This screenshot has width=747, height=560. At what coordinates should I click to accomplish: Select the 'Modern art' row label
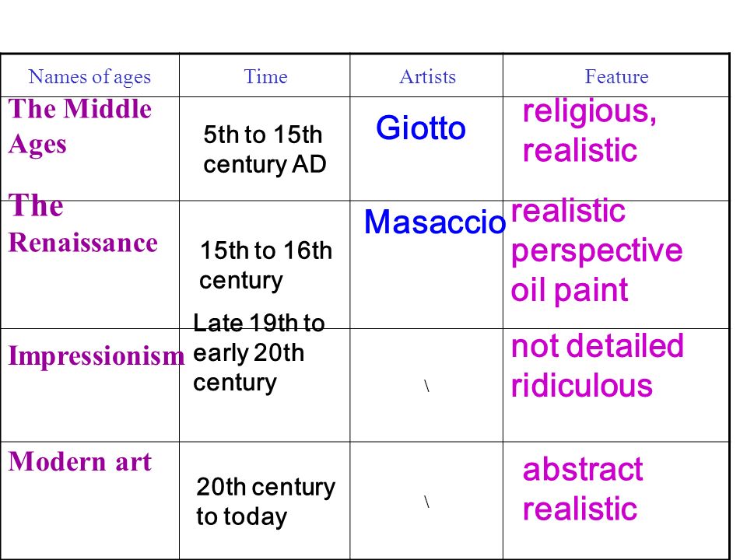point(80,462)
